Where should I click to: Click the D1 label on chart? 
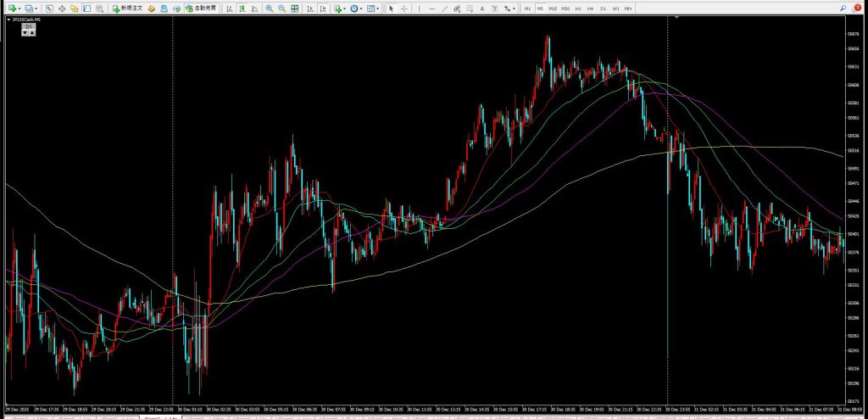[28, 27]
